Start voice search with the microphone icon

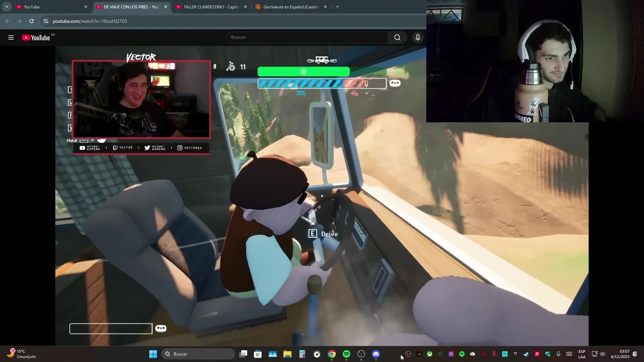[418, 38]
